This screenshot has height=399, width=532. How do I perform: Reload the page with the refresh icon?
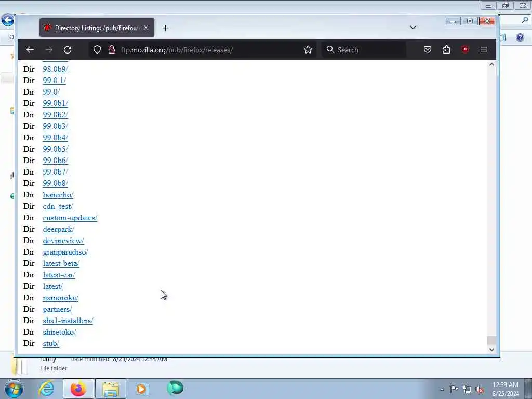click(x=68, y=50)
